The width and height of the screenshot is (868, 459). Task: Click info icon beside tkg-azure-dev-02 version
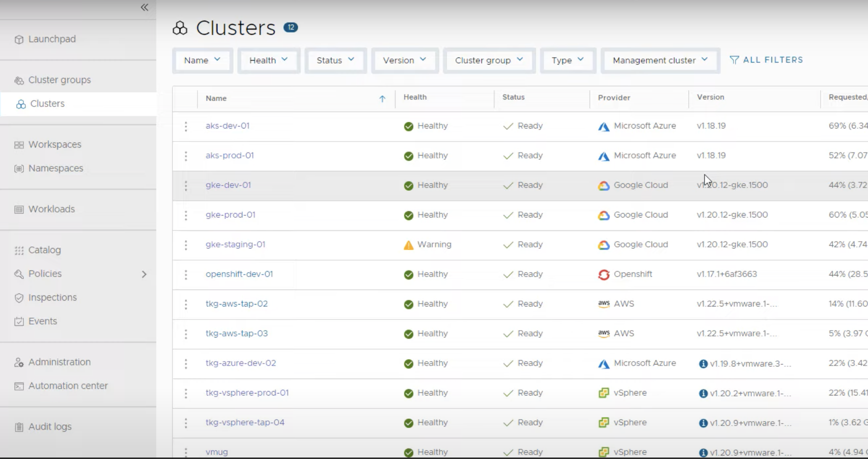(x=703, y=364)
